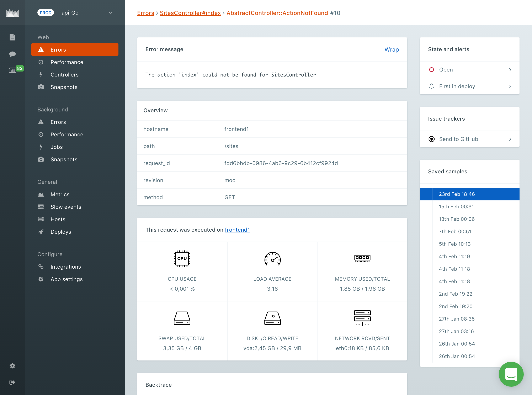The width and height of the screenshot is (532, 395).
Task: Click the documentation page icon in left rail
Action: 12,37
